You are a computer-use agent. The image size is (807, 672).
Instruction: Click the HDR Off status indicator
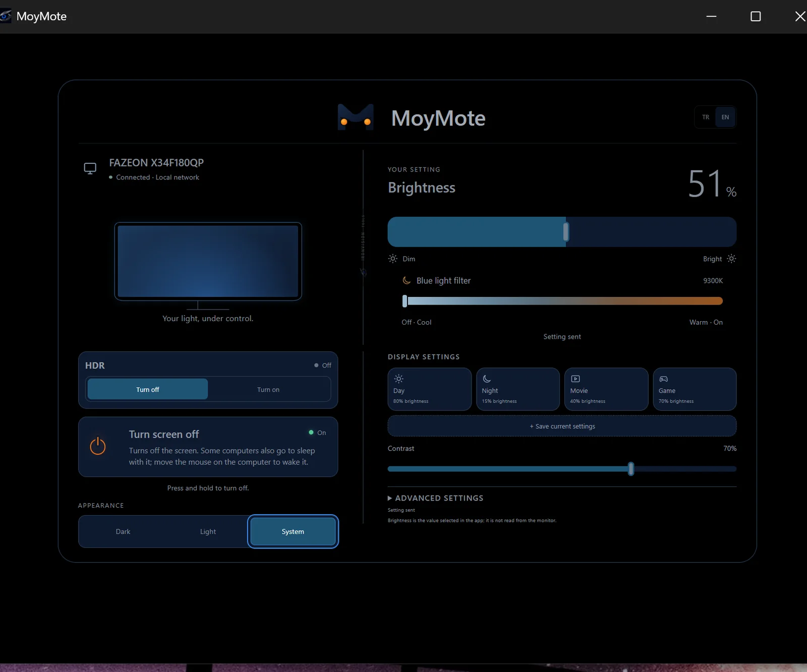tap(323, 365)
